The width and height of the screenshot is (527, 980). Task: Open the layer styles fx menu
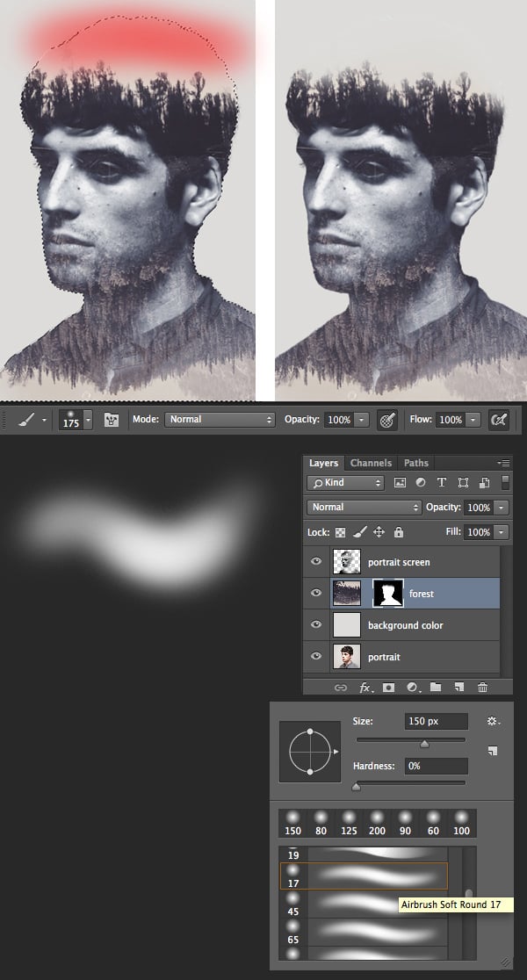coord(365,687)
